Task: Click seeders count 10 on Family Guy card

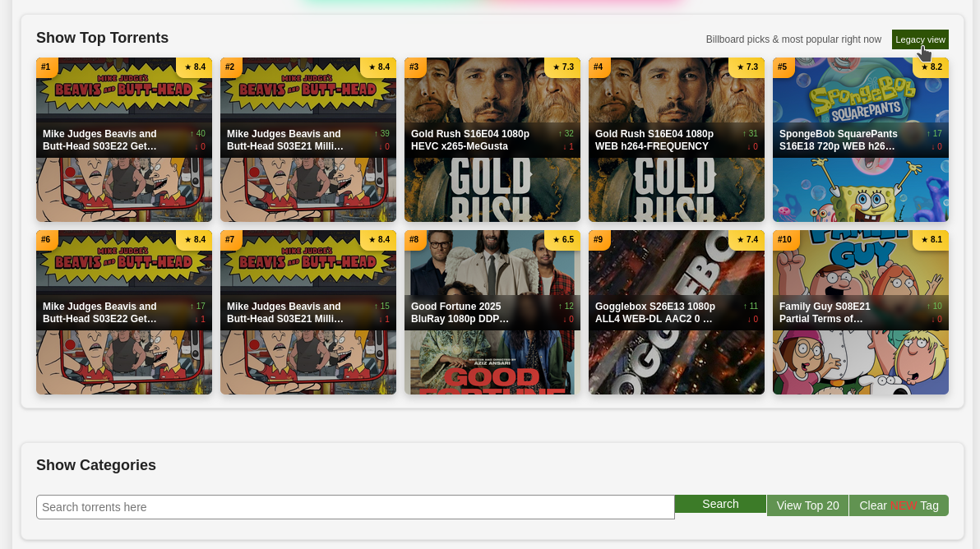Action: (x=935, y=306)
